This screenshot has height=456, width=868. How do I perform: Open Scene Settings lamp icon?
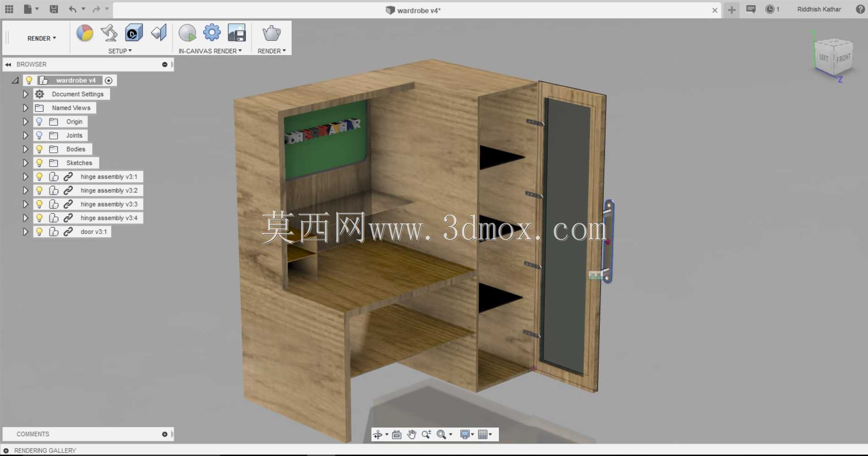(x=109, y=33)
